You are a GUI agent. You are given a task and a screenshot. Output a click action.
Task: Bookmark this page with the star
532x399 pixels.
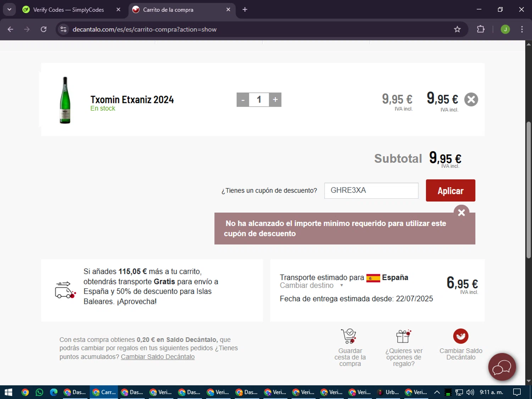point(457,29)
